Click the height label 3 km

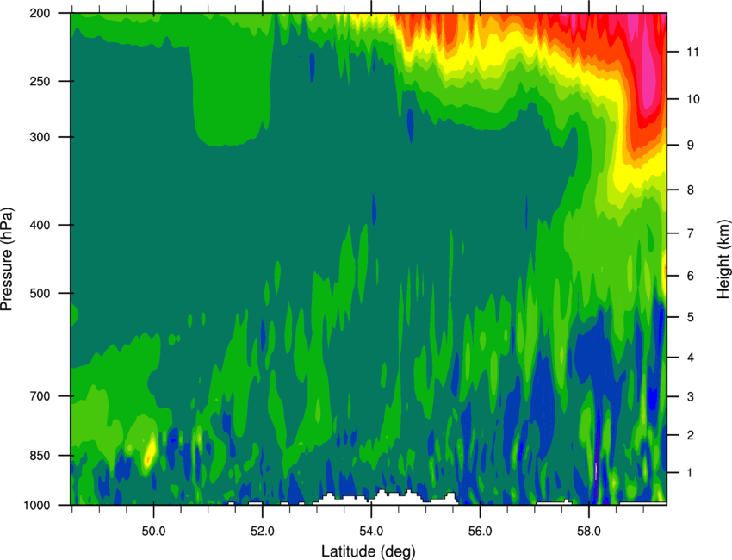pyautogui.click(x=690, y=397)
